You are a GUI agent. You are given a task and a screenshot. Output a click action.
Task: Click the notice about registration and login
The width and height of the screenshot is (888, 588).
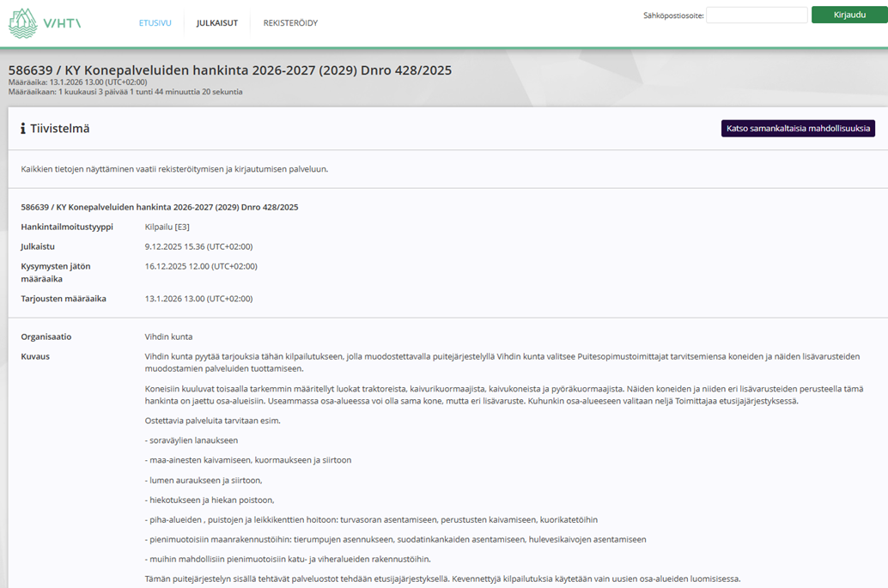pos(174,169)
